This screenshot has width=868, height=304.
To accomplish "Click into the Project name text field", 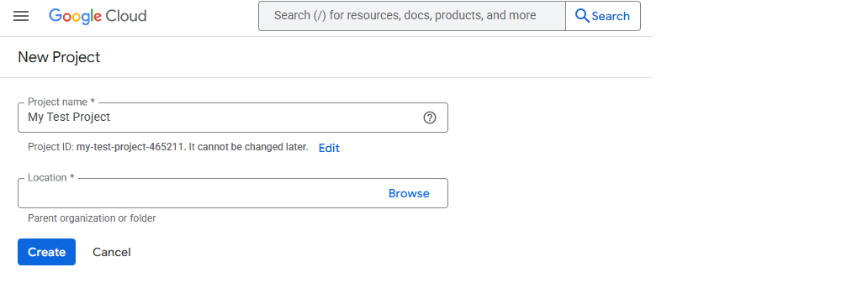I will point(232,118).
